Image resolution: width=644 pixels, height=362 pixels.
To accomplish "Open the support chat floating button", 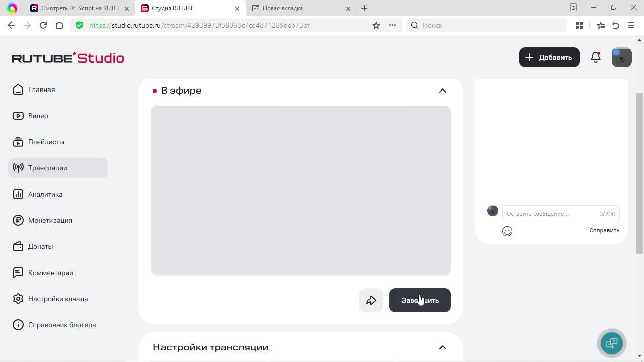I will pos(612,343).
